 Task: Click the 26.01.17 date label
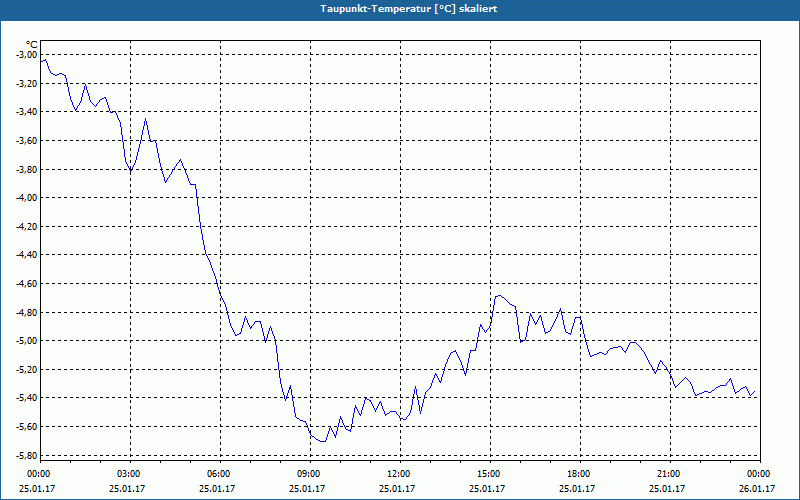pos(757,488)
